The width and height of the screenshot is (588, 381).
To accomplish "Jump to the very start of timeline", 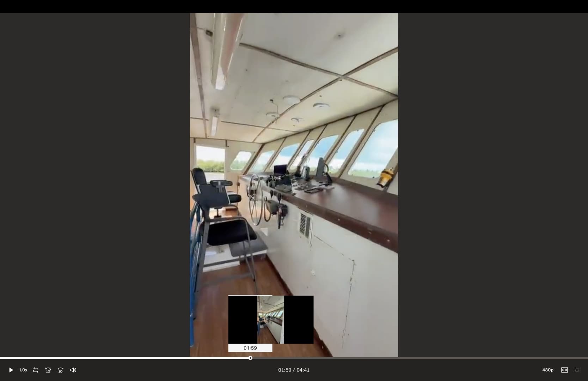I will (x=1, y=358).
